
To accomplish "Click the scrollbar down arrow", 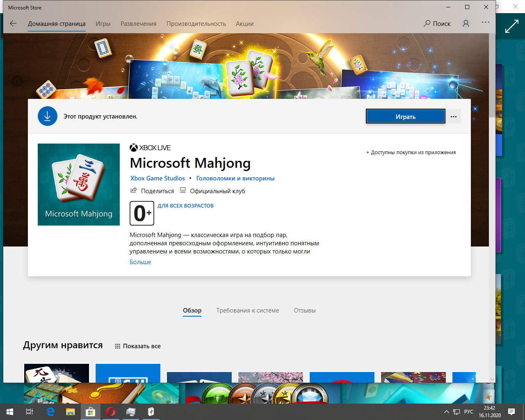I will click(x=492, y=379).
